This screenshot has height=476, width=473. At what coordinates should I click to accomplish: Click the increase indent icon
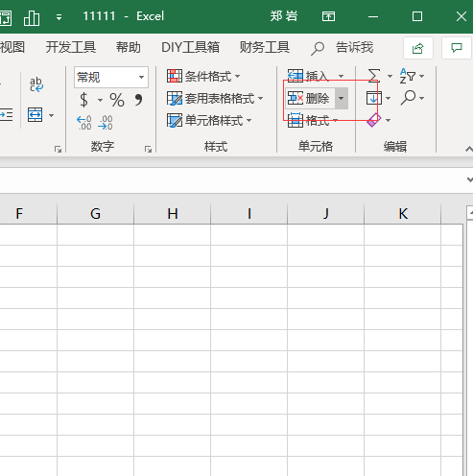(7, 114)
